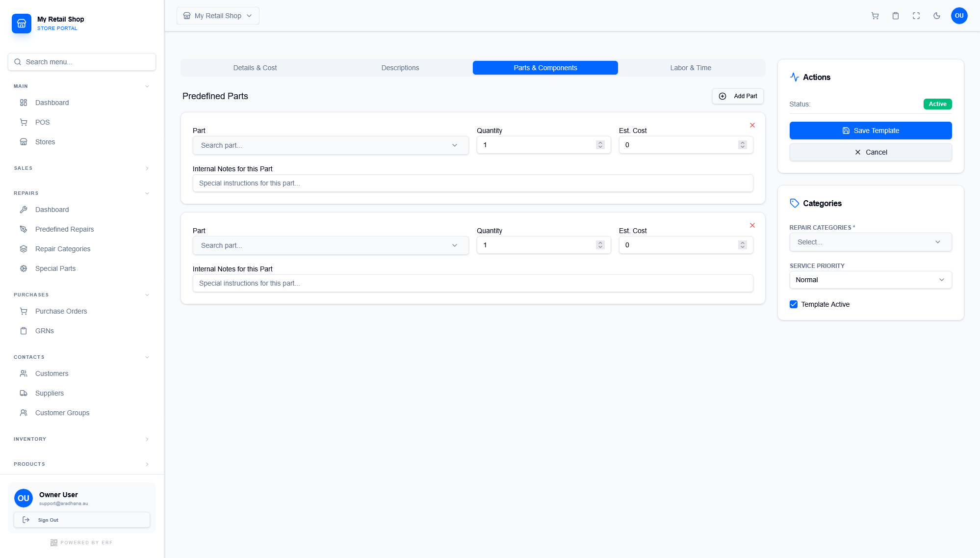Remove the second part card with red X
This screenshot has width=980, height=558.
(752, 225)
